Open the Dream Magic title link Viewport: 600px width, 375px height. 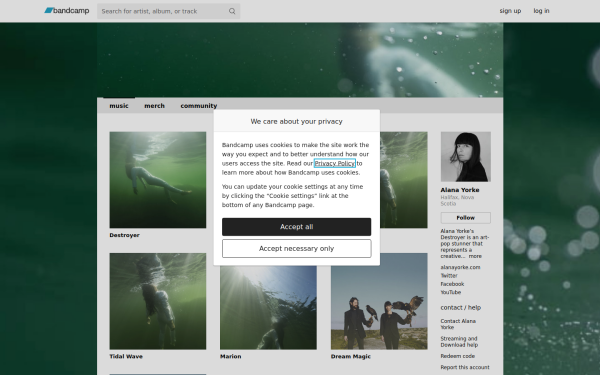[351, 356]
